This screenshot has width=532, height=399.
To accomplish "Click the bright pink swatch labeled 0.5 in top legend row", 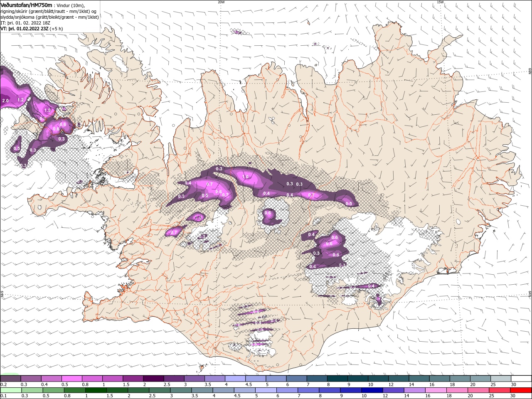I will tap(71, 379).
